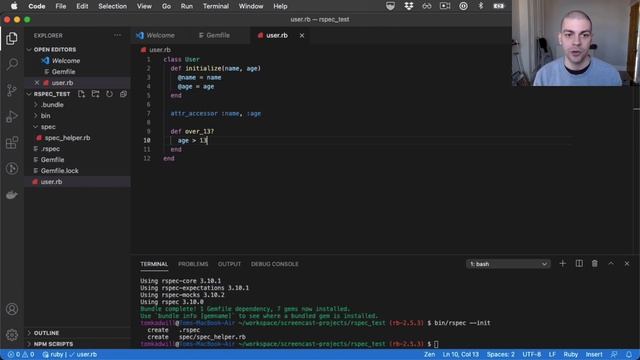Click Ln 10, Col 13 cursor position

pos(460,354)
